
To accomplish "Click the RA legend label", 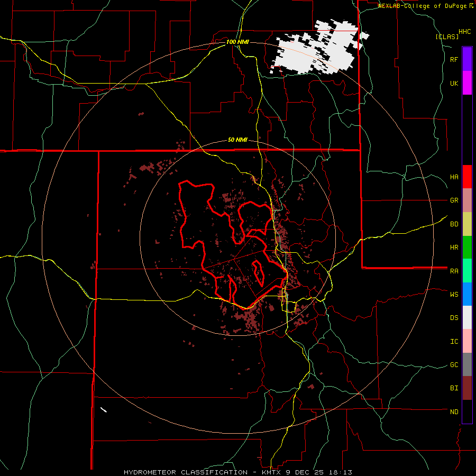I will (x=454, y=271).
